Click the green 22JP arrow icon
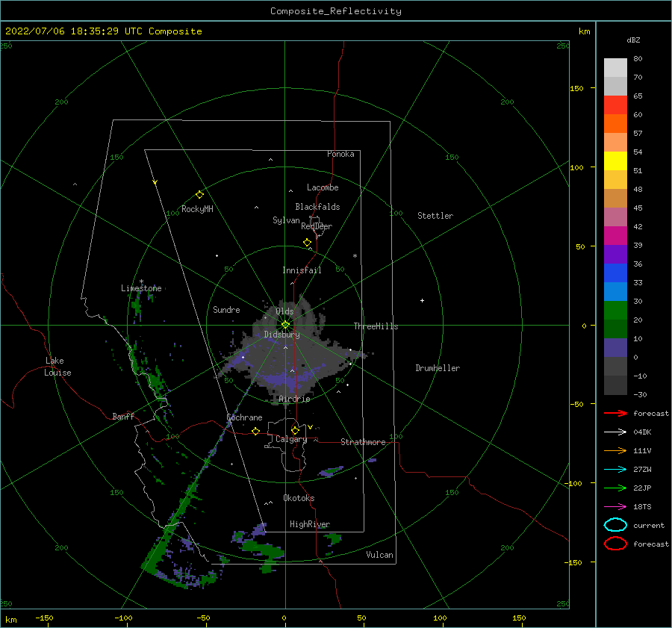 click(615, 488)
